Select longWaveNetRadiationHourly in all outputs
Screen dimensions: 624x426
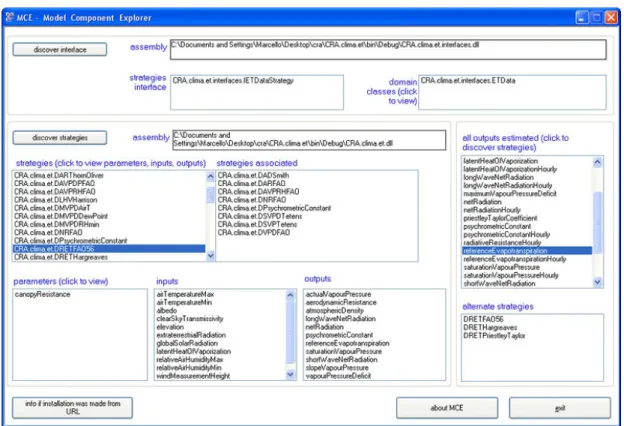click(508, 186)
